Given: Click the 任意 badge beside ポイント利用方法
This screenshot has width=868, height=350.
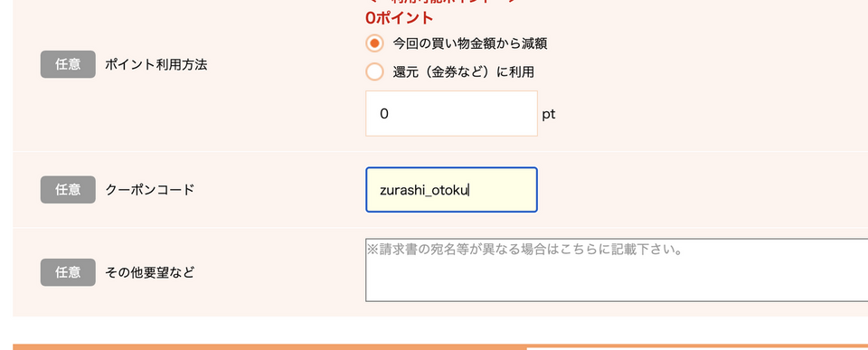Looking at the screenshot, I should point(68,64).
